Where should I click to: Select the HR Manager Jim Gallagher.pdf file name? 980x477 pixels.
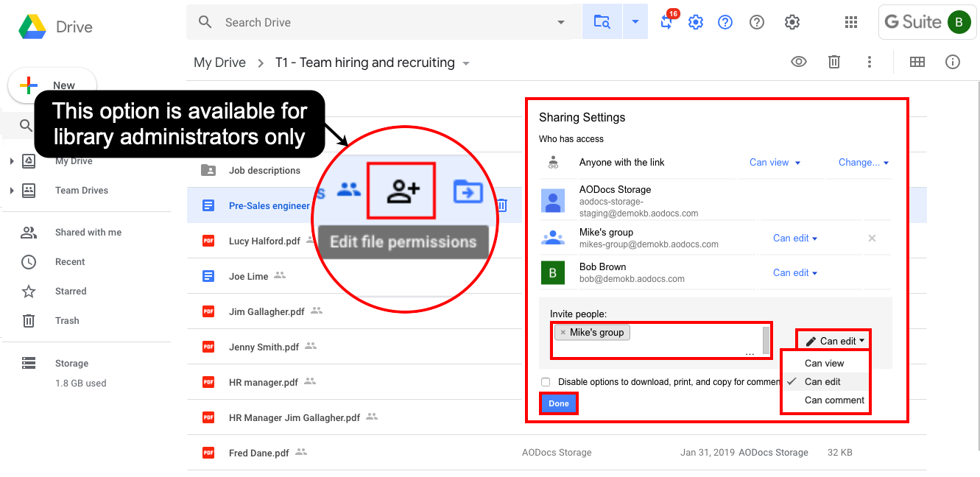(x=295, y=417)
